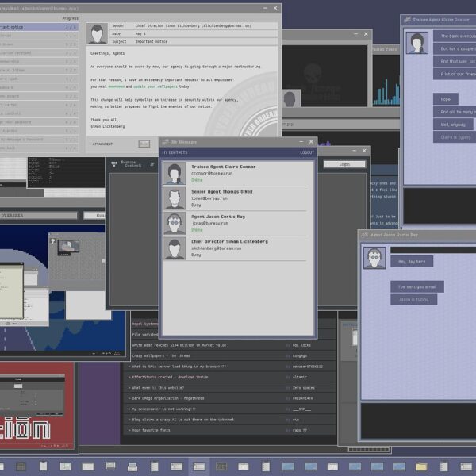Expand the Your favorite fonts thread

[155, 430]
